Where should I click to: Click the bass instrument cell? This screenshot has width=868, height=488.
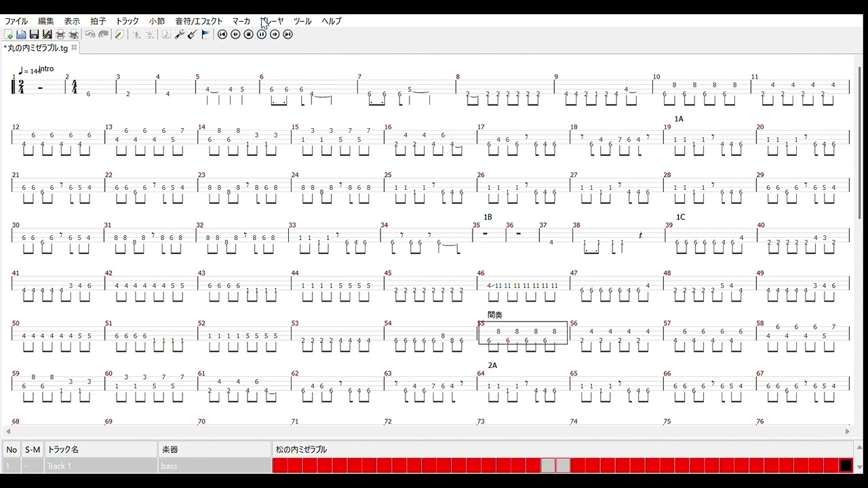click(x=215, y=466)
